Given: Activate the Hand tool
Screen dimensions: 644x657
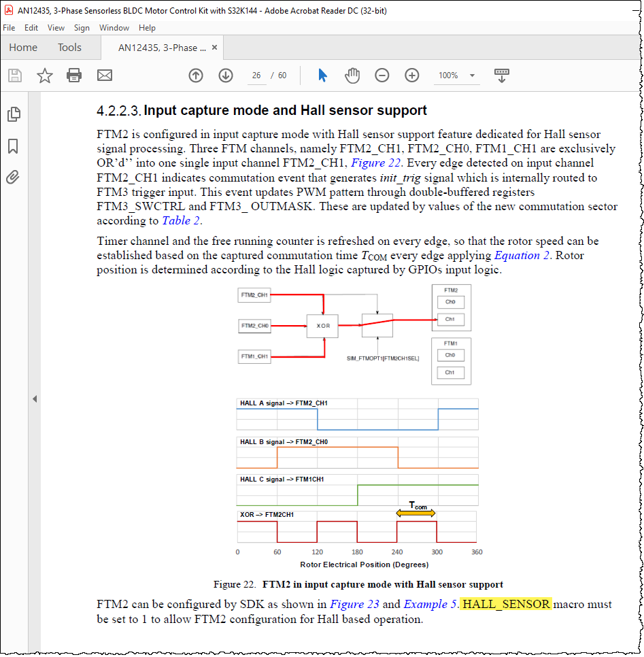Looking at the screenshot, I should point(352,75).
